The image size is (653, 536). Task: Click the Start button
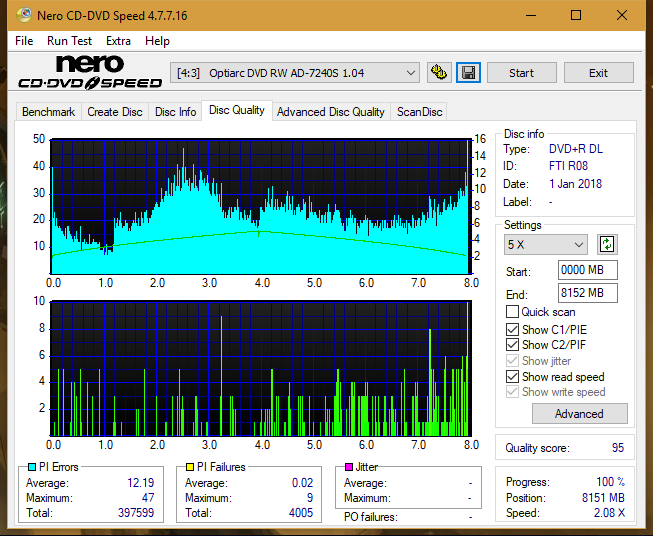(521, 73)
